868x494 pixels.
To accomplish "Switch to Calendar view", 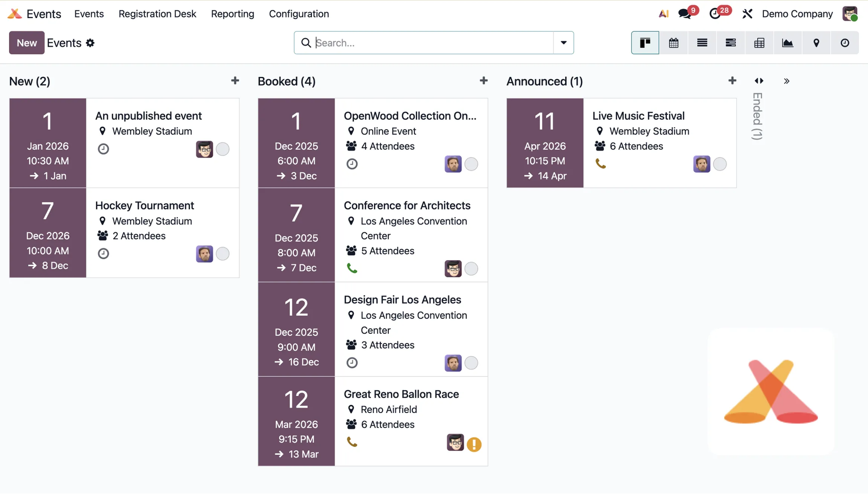I will (x=674, y=43).
